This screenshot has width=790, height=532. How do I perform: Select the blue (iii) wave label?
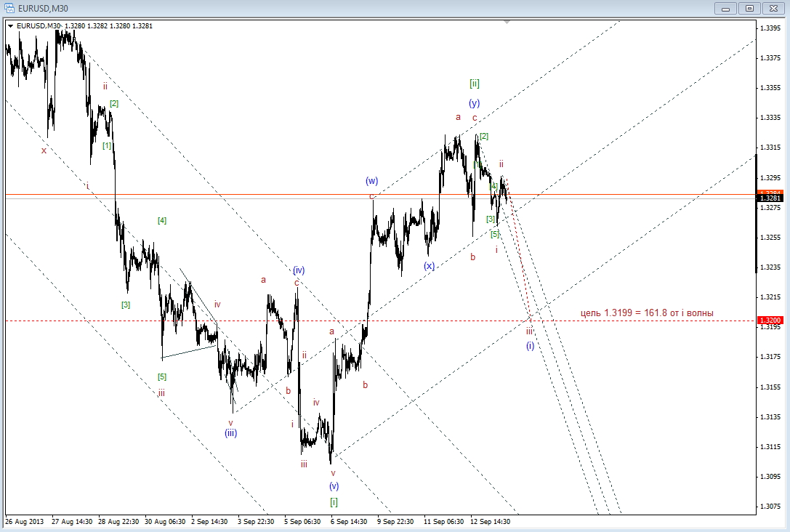(231, 432)
